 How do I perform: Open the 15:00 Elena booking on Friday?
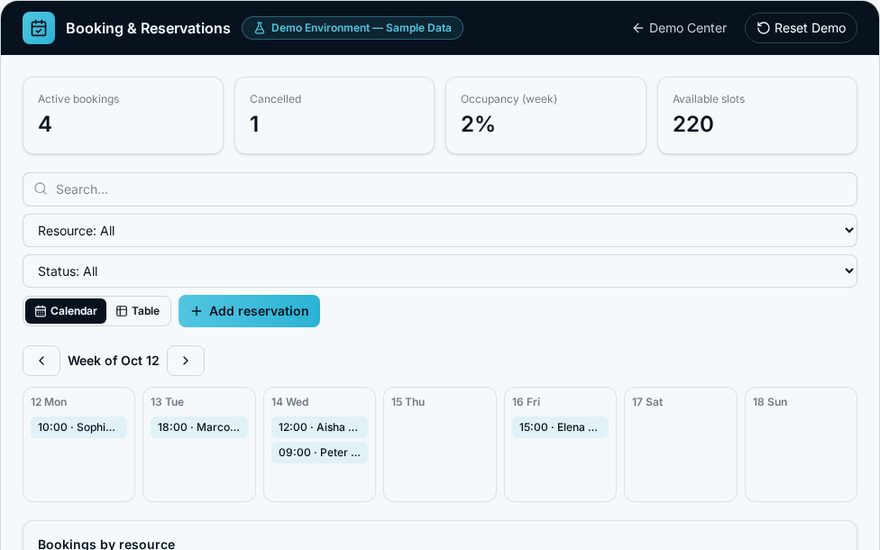pos(560,427)
